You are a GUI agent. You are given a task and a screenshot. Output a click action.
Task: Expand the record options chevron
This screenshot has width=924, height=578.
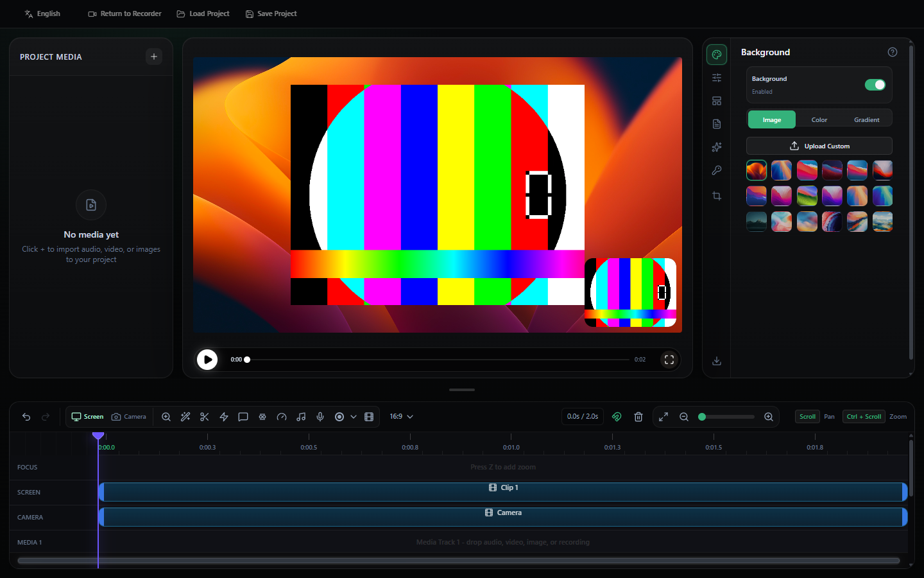click(354, 417)
